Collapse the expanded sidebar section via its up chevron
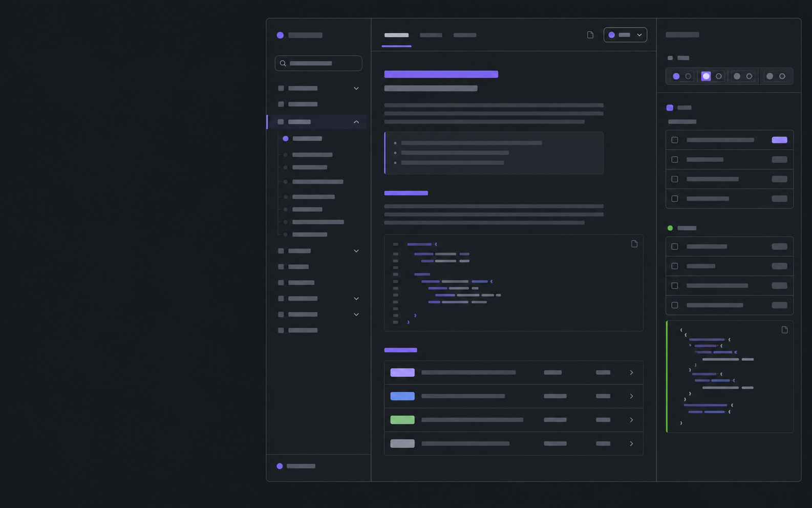The width and height of the screenshot is (812, 508). click(x=356, y=122)
